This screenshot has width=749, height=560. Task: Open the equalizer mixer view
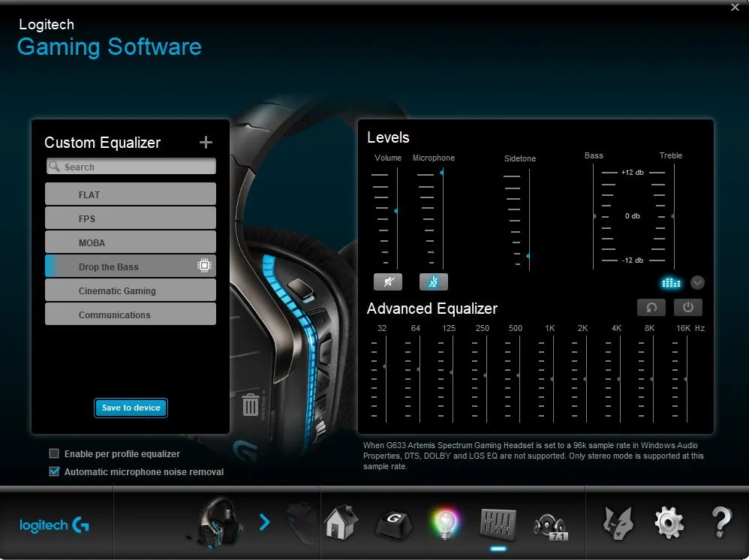point(498,524)
